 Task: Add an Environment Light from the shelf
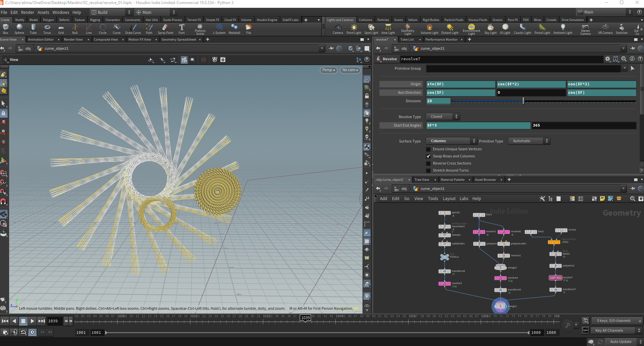(471, 29)
